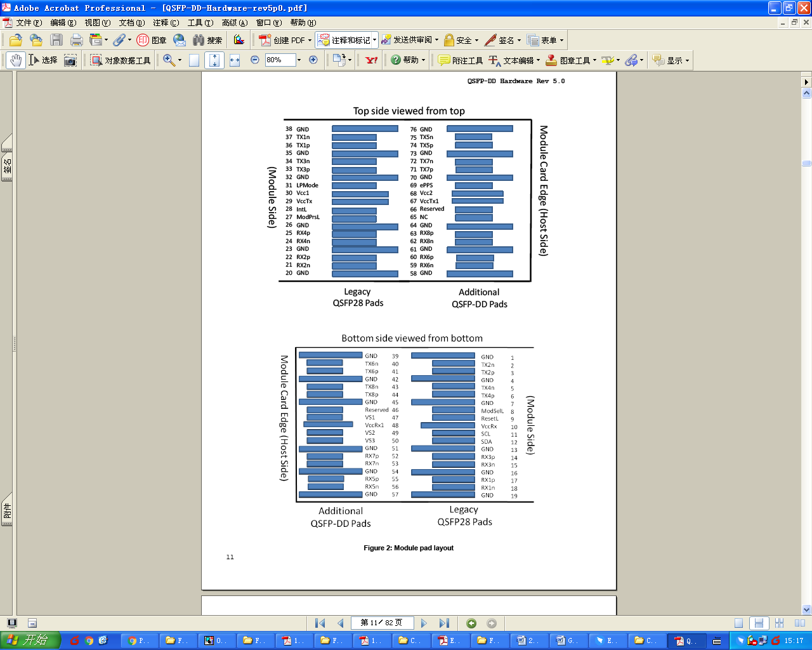The width and height of the screenshot is (812, 650).
Task: Click the page number field 第 11 / 82 页
Action: pyautogui.click(x=382, y=623)
